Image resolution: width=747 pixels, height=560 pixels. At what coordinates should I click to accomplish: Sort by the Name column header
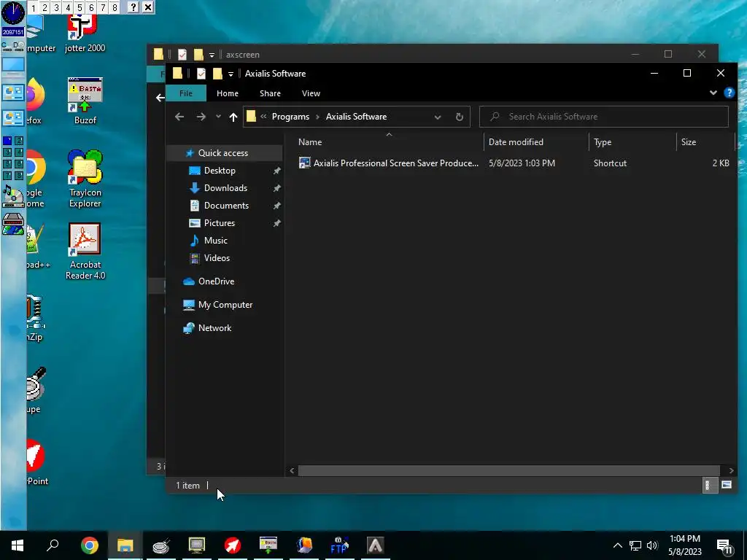[x=389, y=142]
